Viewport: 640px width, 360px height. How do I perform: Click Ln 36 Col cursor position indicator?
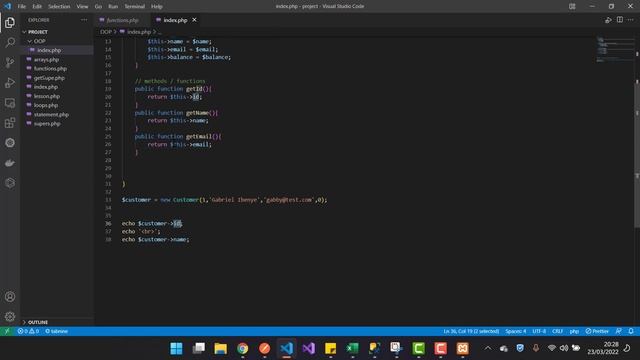(x=471, y=331)
